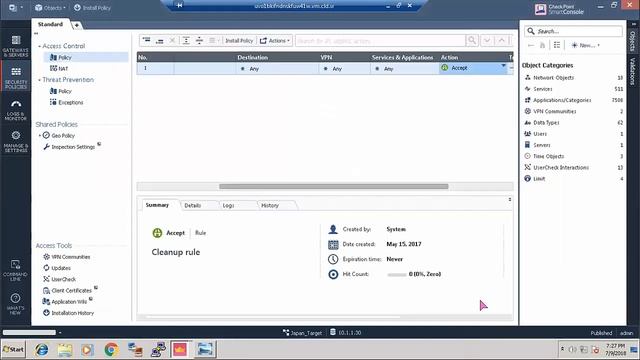The image size is (640, 360).
Task: Toggle object list view icon
Action: tap(557, 45)
